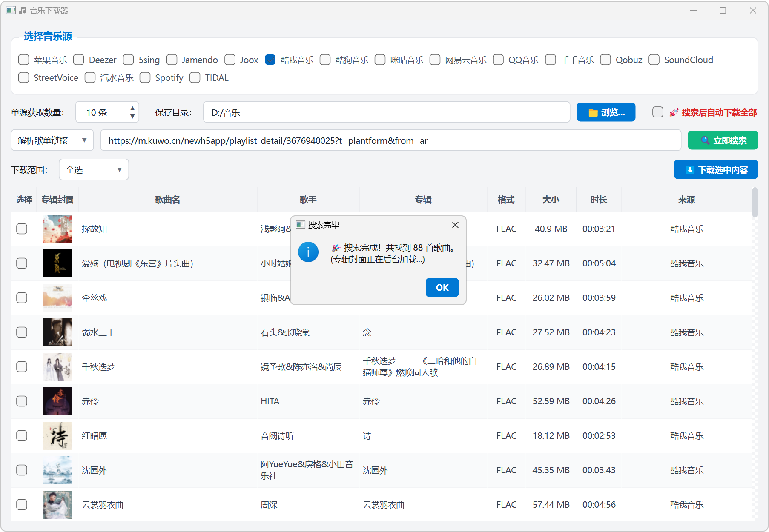Click singer name 石头&张晓棠
The image size is (769, 532).
pyautogui.click(x=285, y=332)
